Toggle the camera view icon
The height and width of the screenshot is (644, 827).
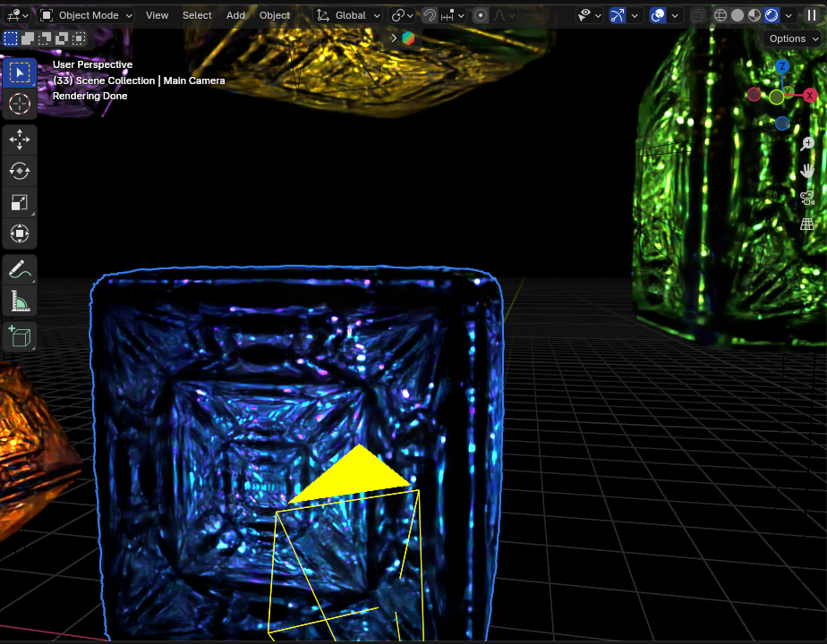pos(807,198)
